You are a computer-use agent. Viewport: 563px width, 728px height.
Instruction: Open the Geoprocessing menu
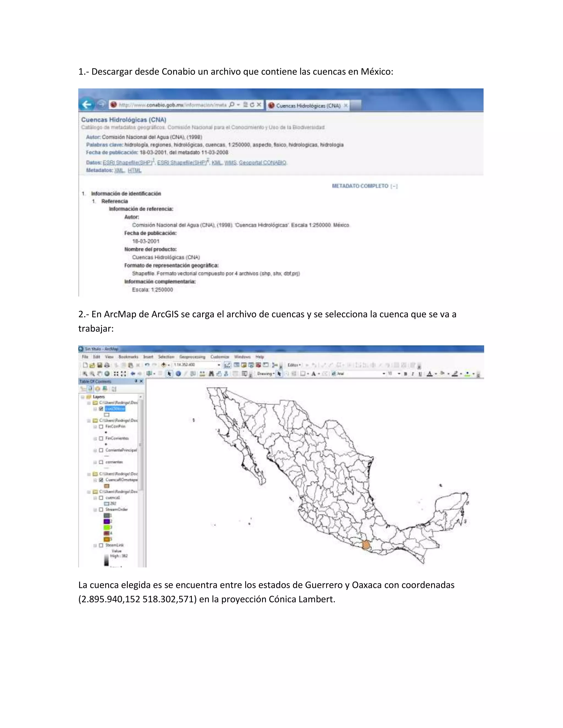coord(192,357)
